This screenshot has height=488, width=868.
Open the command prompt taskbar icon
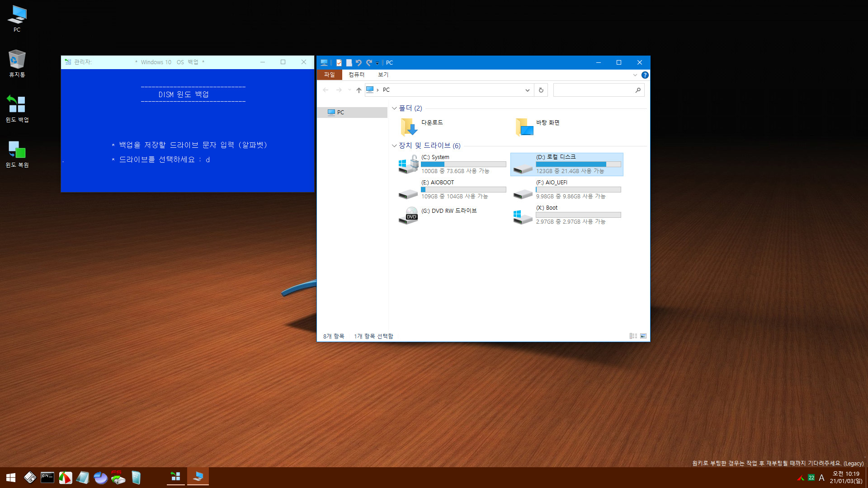click(x=47, y=477)
